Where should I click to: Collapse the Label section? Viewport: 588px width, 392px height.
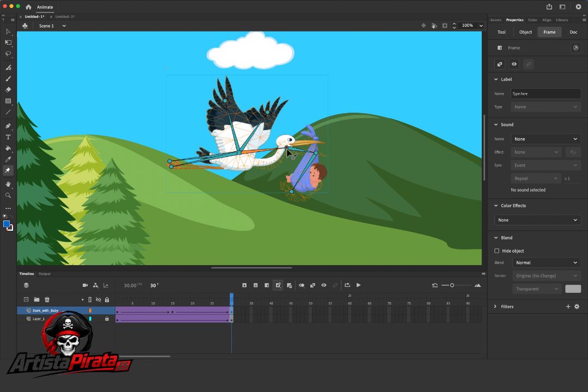pyautogui.click(x=496, y=79)
